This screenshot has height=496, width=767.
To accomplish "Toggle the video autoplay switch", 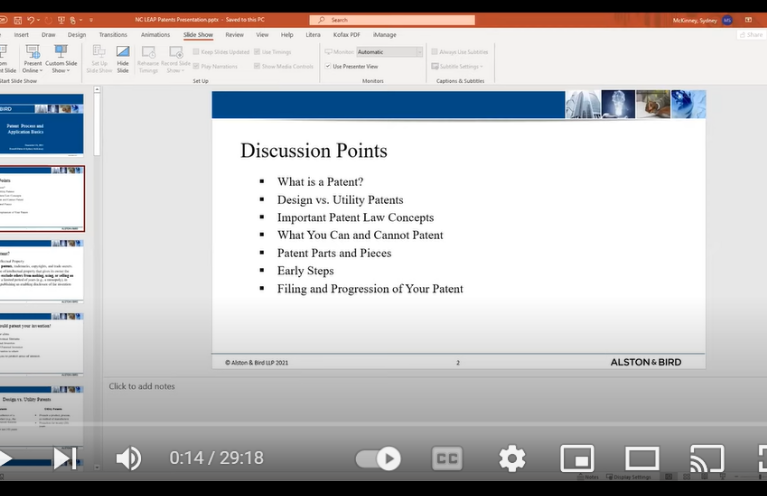I will point(378,459).
